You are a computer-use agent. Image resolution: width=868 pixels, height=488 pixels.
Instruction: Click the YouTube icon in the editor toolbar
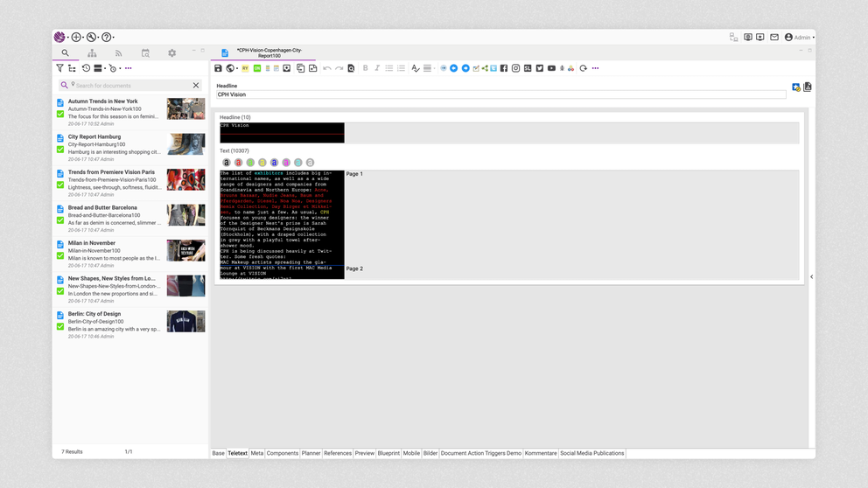(551, 68)
